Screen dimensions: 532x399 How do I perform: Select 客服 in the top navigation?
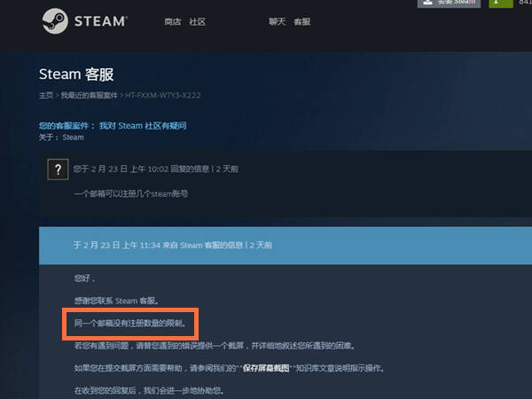tap(302, 22)
